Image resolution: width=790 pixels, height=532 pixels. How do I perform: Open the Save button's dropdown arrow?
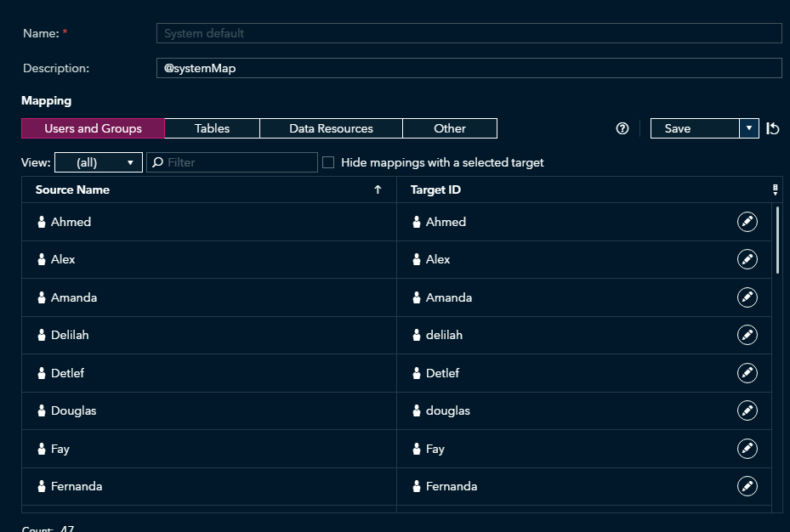[x=748, y=128]
